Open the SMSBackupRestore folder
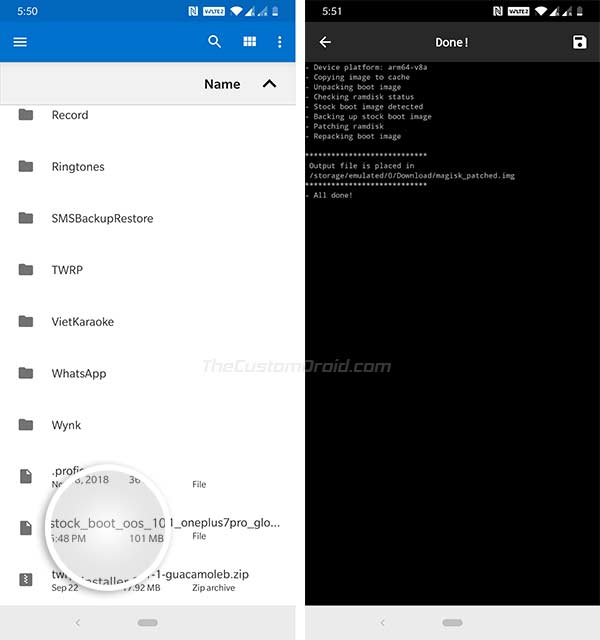 tap(148, 218)
